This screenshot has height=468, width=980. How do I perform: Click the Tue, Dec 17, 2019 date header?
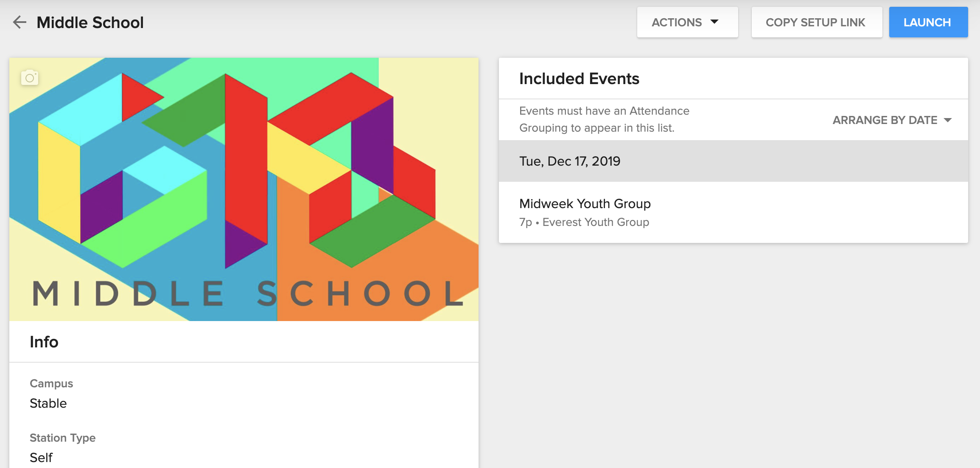point(569,161)
